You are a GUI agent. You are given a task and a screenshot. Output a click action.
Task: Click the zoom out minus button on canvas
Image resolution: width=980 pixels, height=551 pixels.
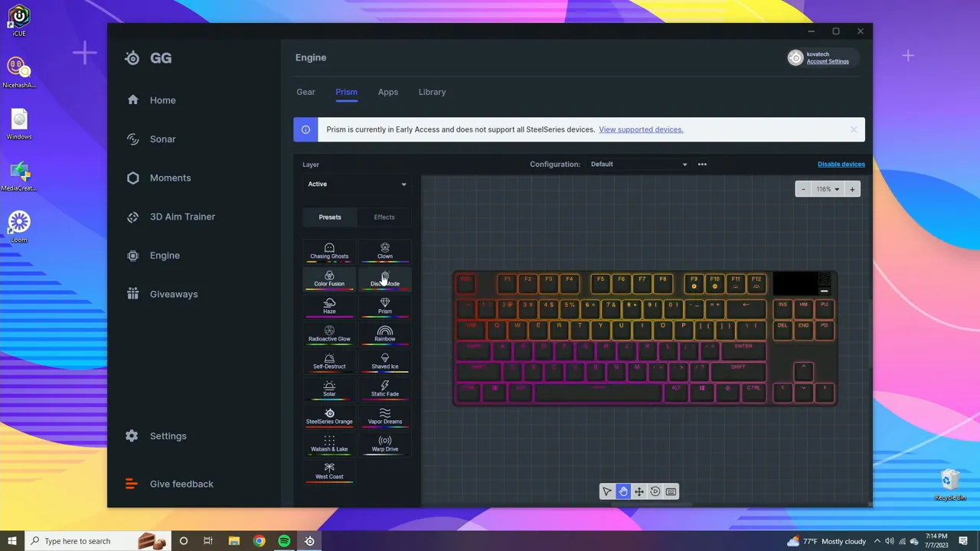tap(802, 189)
